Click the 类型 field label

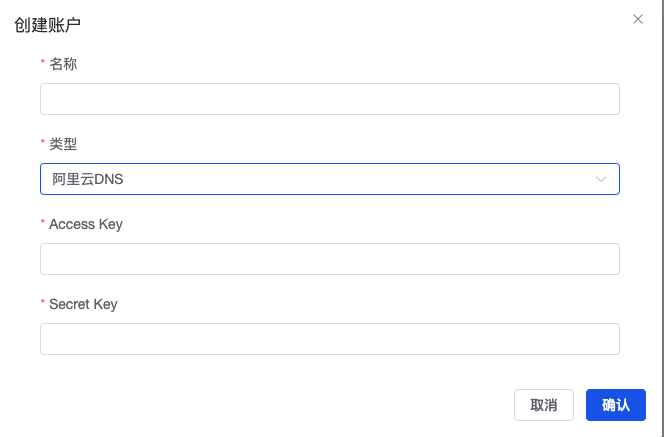[x=63, y=144]
